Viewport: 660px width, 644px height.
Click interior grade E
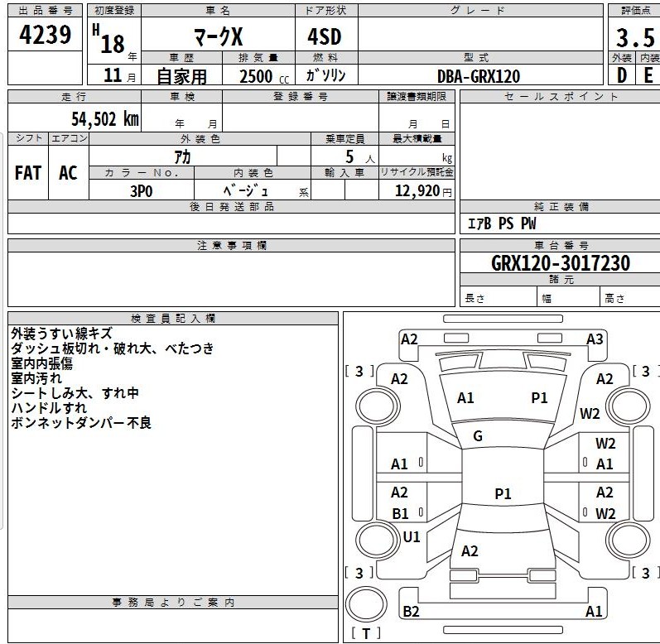coord(648,75)
